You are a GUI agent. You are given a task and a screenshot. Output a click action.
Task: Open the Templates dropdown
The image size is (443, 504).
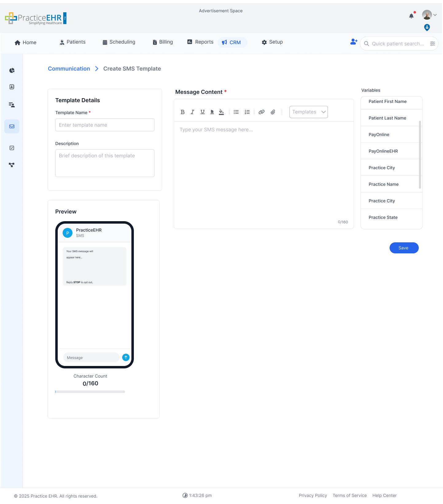click(309, 112)
